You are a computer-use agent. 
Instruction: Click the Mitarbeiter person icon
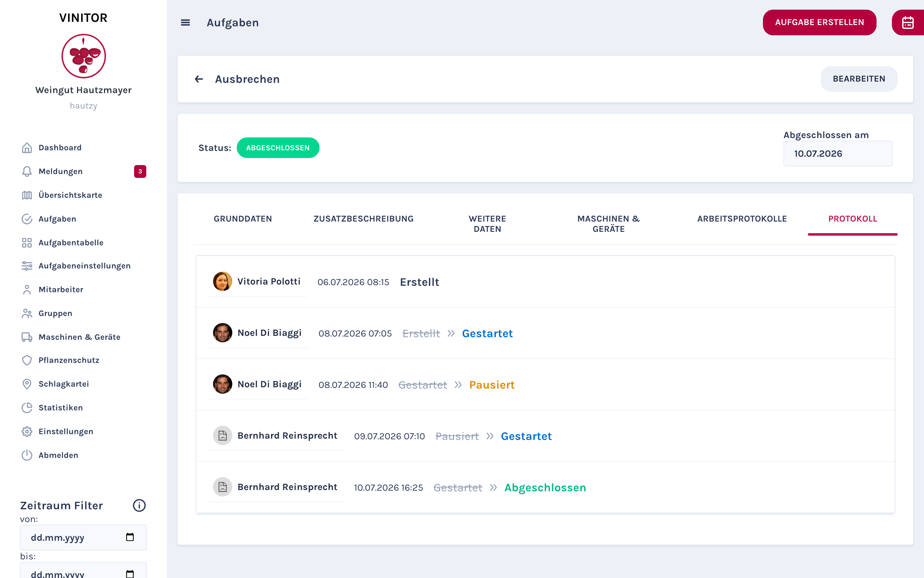27,289
